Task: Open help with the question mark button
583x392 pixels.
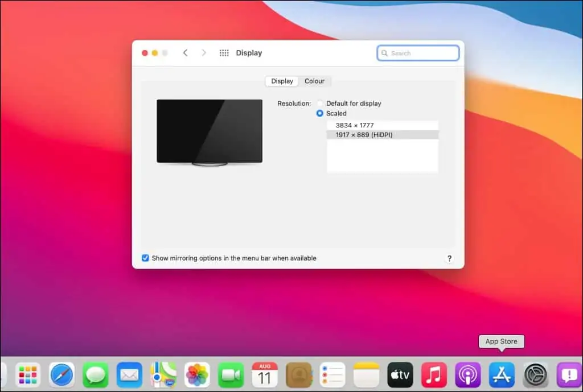Action: pyautogui.click(x=449, y=258)
